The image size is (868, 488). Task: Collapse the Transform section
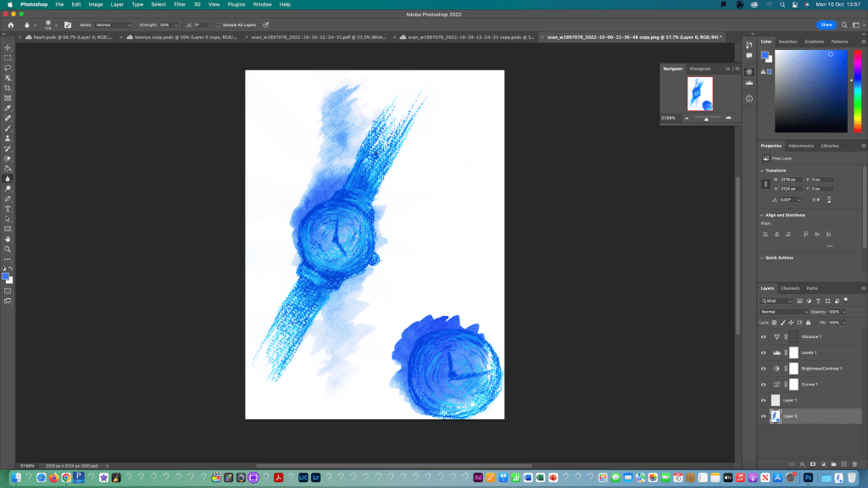(762, 170)
